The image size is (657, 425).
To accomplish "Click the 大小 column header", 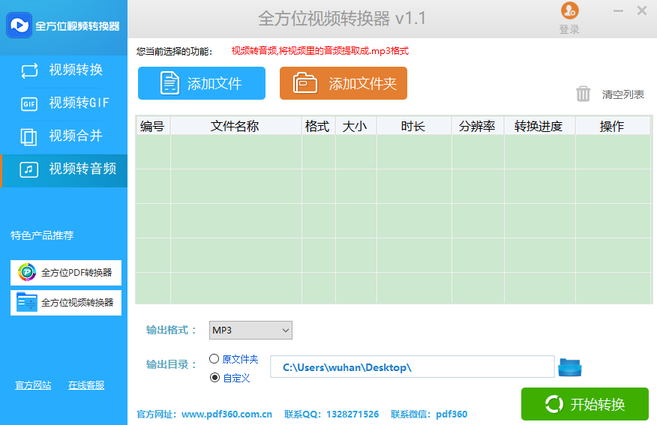I will 355,126.
